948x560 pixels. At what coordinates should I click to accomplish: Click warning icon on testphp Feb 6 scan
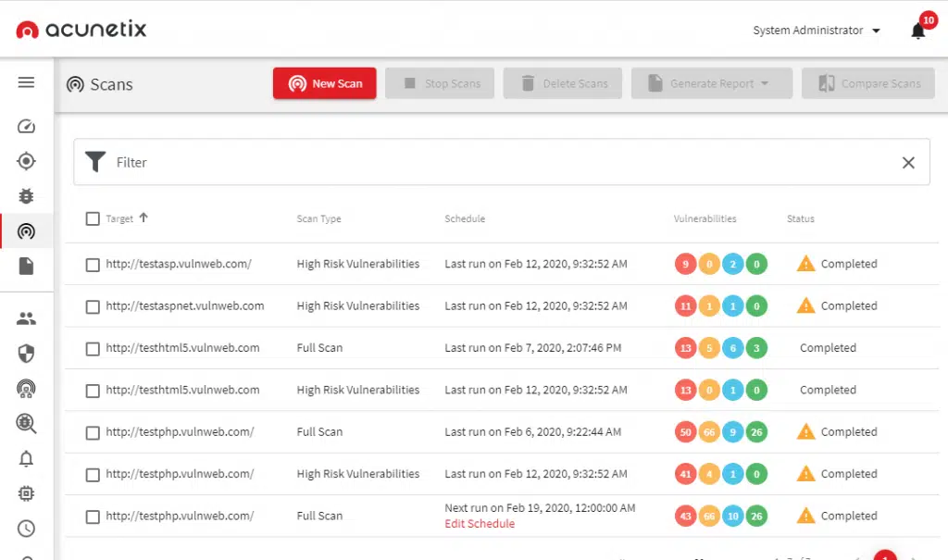point(806,431)
